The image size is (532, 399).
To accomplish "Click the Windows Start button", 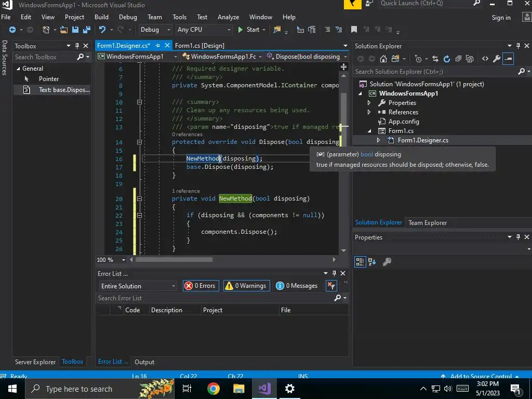I will (x=12, y=389).
